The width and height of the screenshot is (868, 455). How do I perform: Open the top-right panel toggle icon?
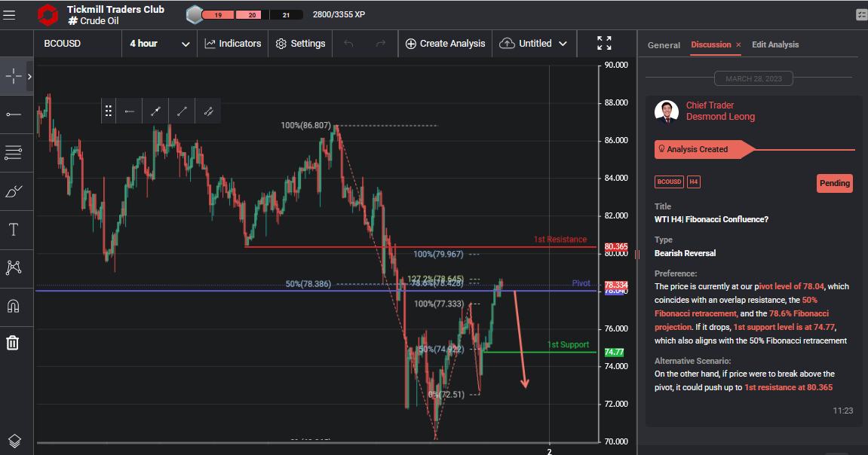tap(860, 15)
